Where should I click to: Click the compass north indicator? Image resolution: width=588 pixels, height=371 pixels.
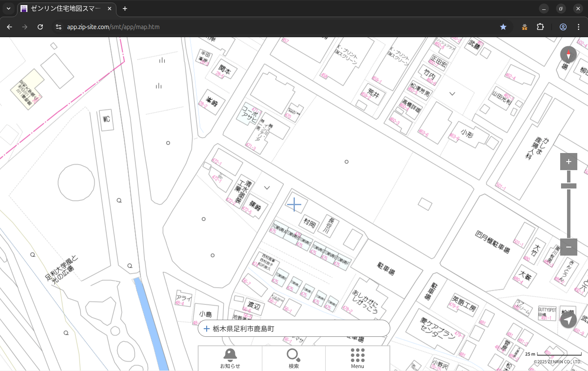coord(568,55)
